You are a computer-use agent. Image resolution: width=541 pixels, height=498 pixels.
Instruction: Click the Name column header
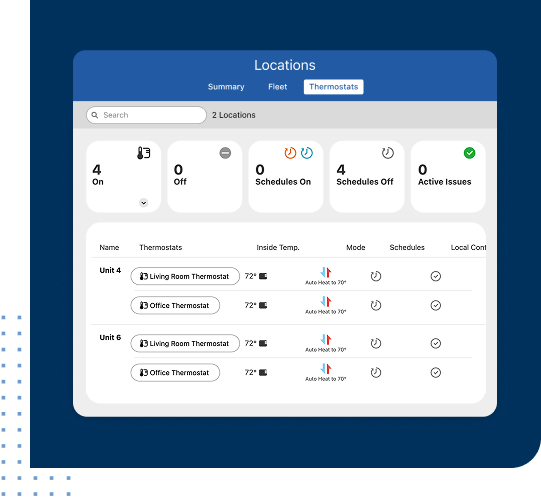[x=109, y=247]
